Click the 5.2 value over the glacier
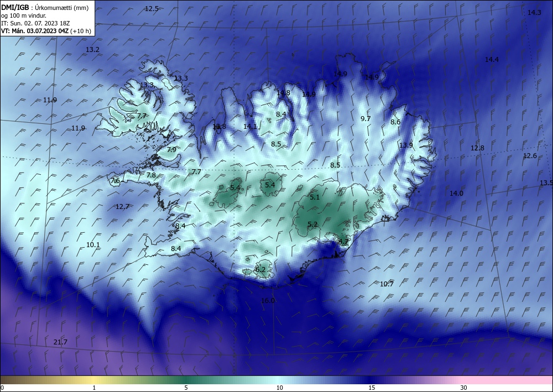Image resolution: width=553 pixels, height=392 pixels. tap(312, 224)
